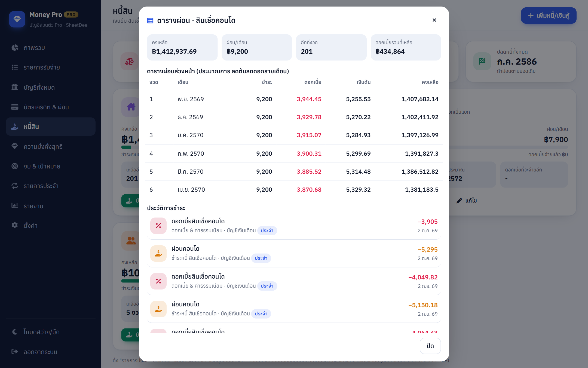Click the เงินต้น column header
This screenshot has width=588, height=368.
click(364, 82)
